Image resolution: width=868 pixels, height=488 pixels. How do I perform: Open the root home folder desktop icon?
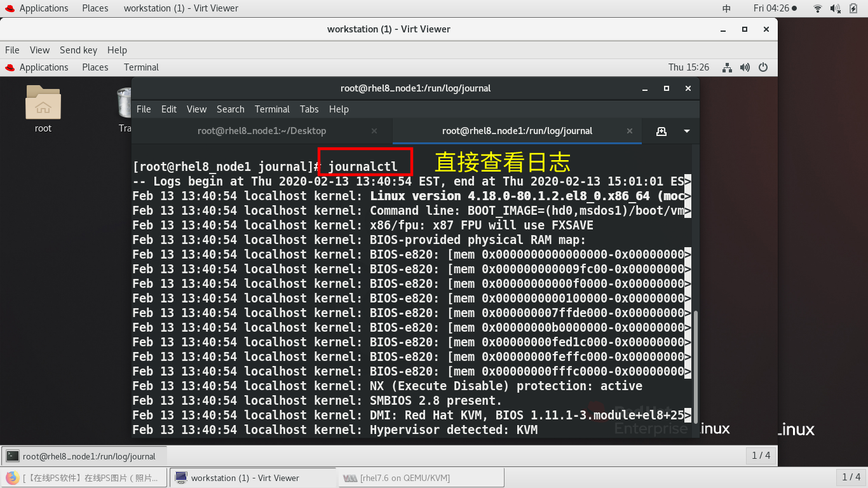coord(43,109)
